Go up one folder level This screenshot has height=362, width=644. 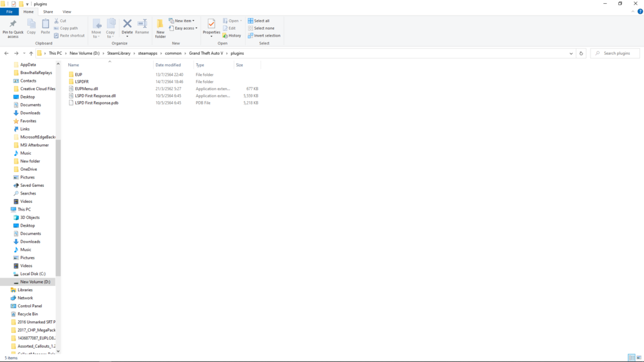[31, 53]
